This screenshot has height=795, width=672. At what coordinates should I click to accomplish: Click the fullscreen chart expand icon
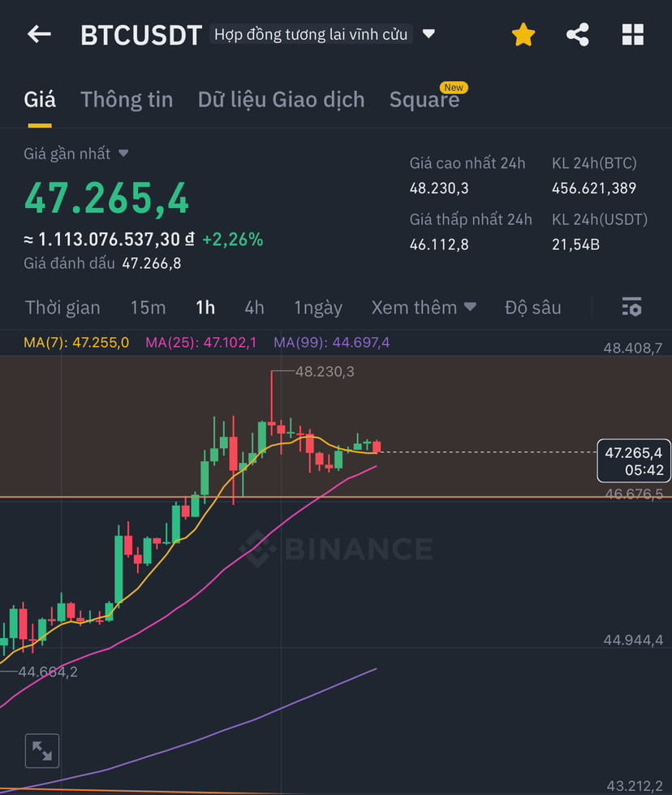42,750
